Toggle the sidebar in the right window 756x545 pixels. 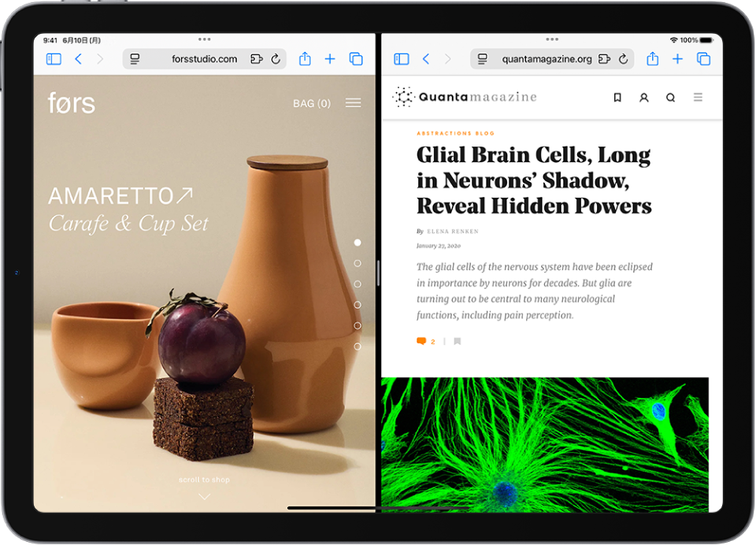[401, 58]
